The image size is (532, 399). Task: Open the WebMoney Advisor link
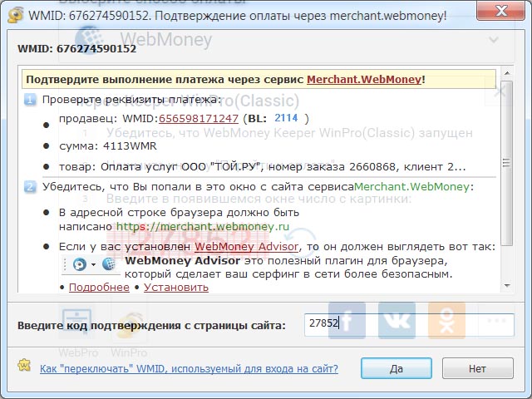coord(246,246)
